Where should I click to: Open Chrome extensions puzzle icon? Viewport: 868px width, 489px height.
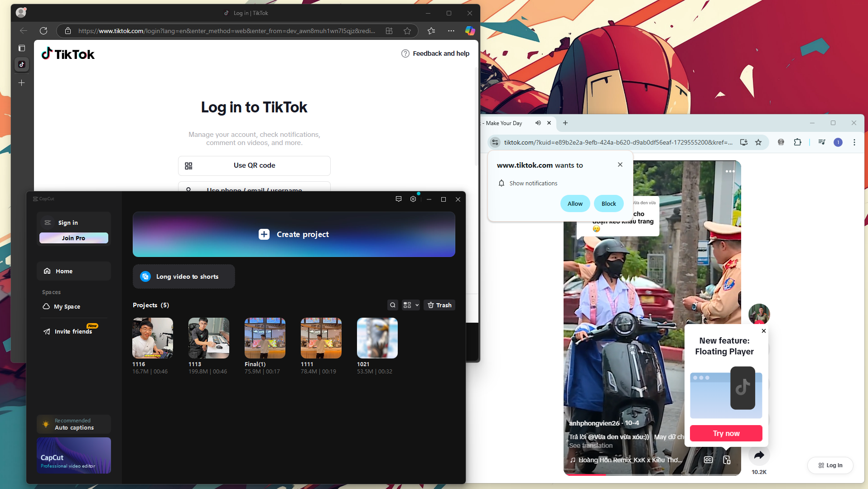point(797,142)
